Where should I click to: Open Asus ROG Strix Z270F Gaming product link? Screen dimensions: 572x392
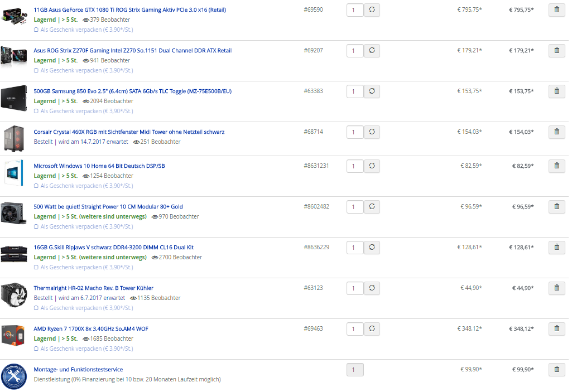point(133,51)
